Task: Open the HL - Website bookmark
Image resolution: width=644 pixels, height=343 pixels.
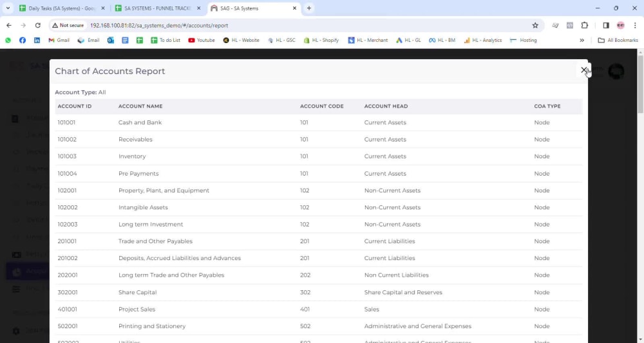Action: click(241, 40)
